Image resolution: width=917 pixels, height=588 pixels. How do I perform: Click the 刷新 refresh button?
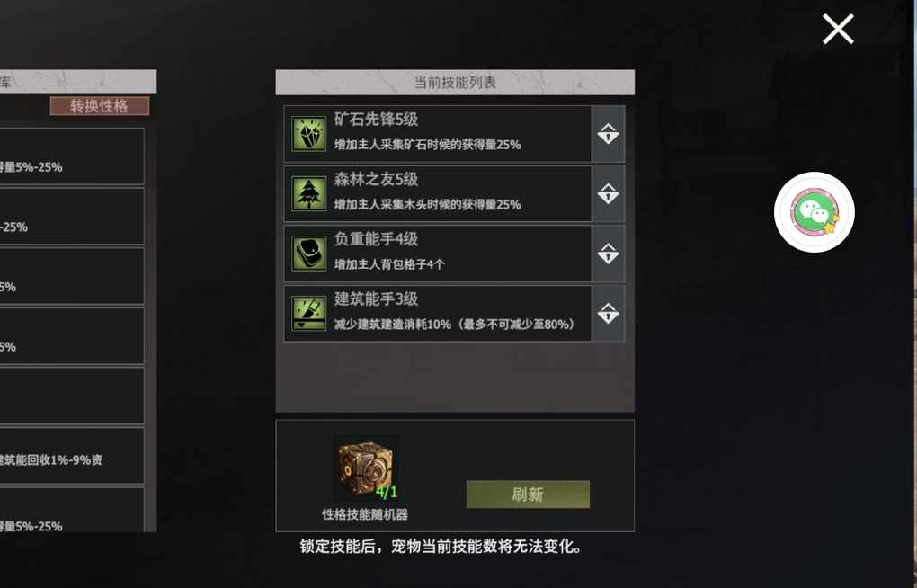point(528,494)
